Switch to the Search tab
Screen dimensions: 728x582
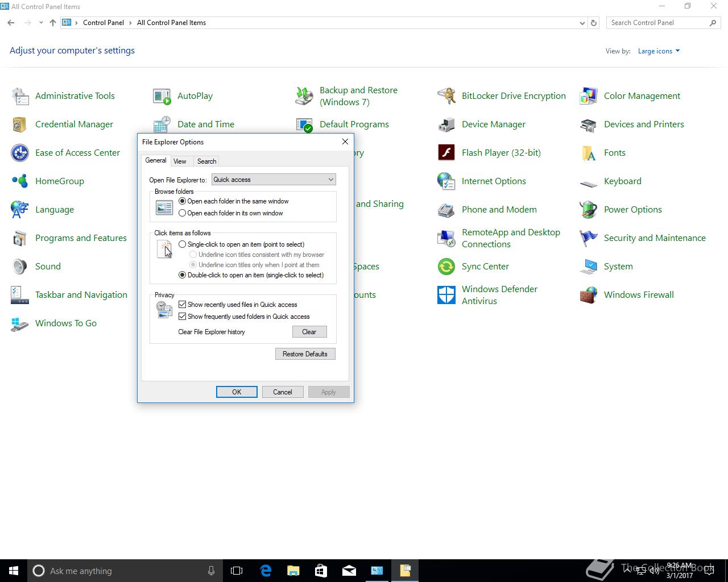click(206, 161)
